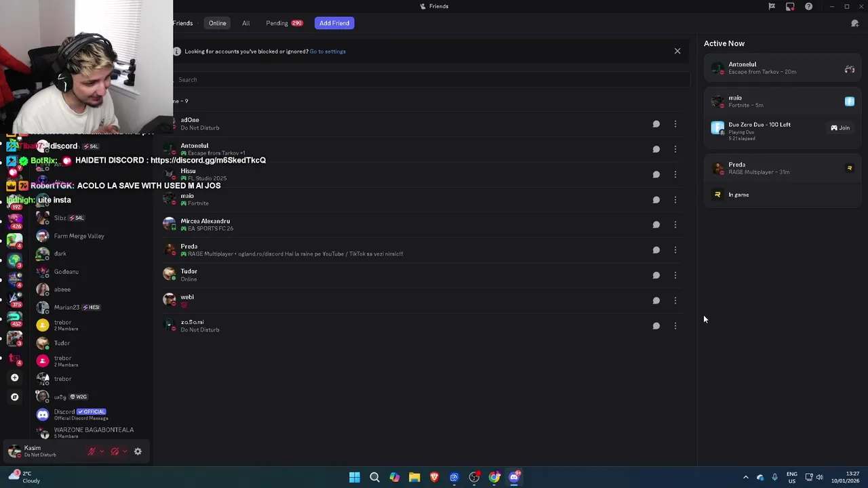Open the three-dot menu for zo.8o.mi
The height and width of the screenshot is (488, 868).
tap(675, 326)
